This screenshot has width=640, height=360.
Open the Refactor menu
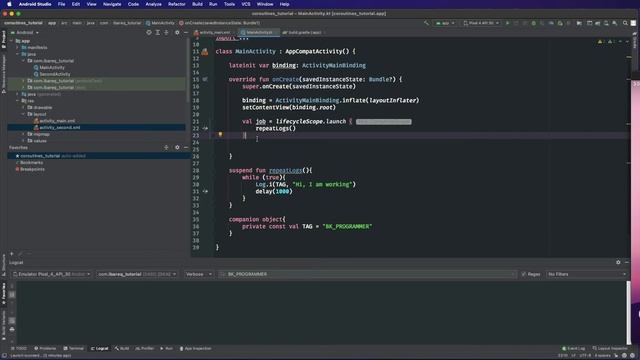(x=177, y=4)
